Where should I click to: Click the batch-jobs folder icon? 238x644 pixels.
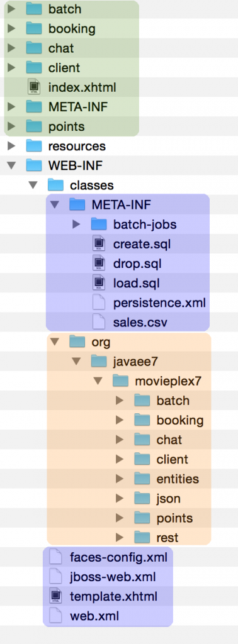(99, 225)
